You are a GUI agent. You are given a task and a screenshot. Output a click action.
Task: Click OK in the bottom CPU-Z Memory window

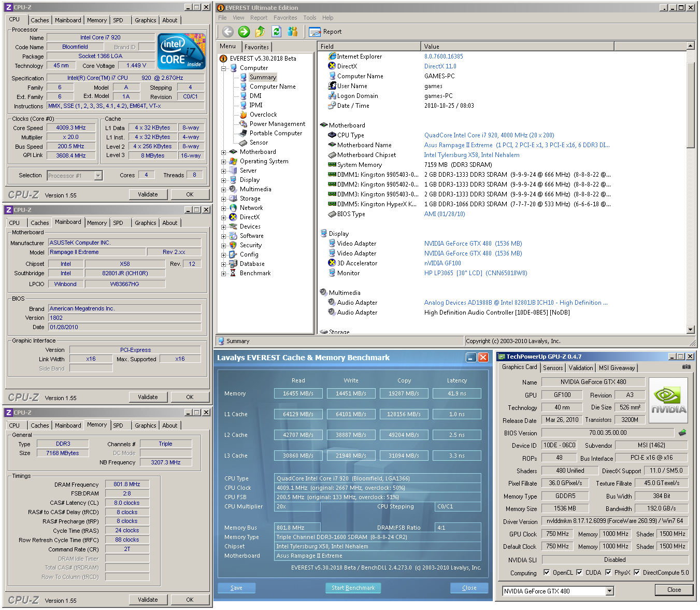(x=190, y=600)
